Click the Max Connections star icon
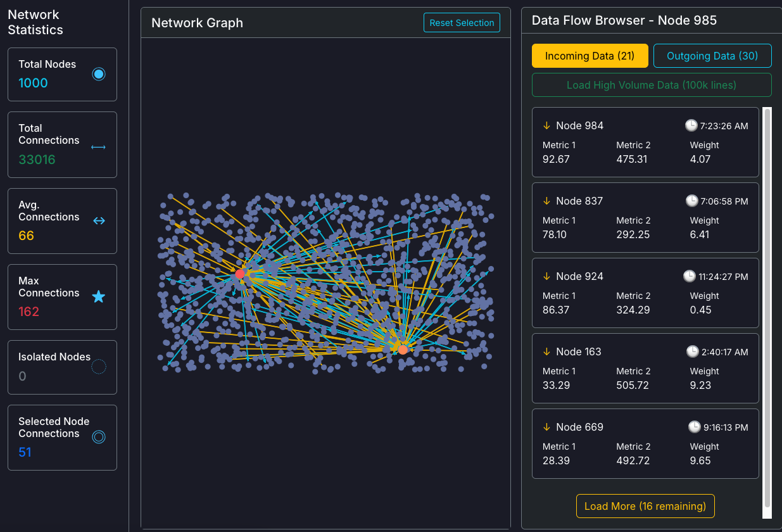782x532 pixels. pos(99,296)
